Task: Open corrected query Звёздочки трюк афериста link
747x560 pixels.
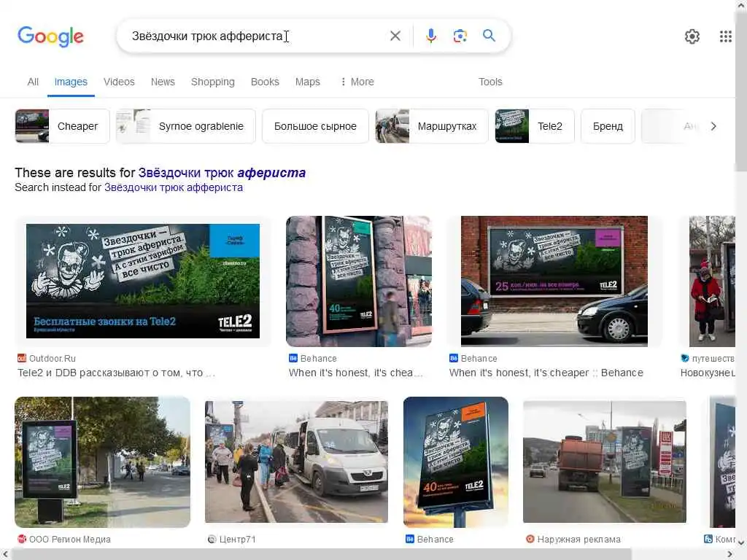Action: [x=222, y=172]
